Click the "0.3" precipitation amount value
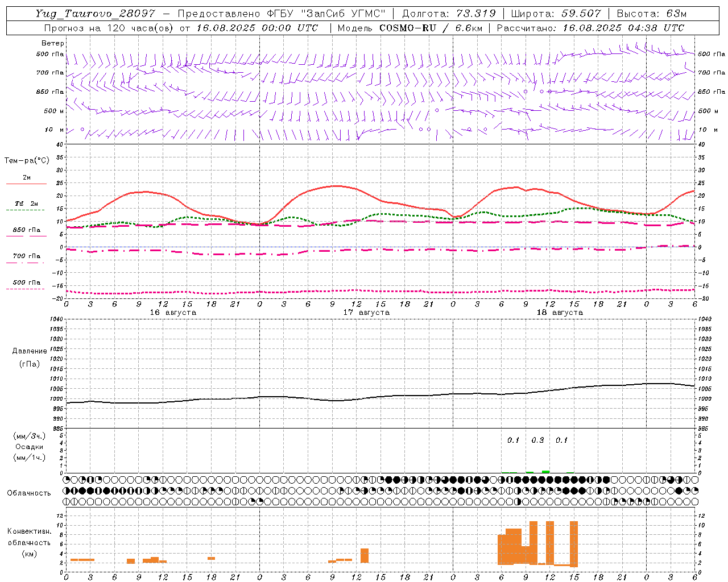 (x=537, y=440)
